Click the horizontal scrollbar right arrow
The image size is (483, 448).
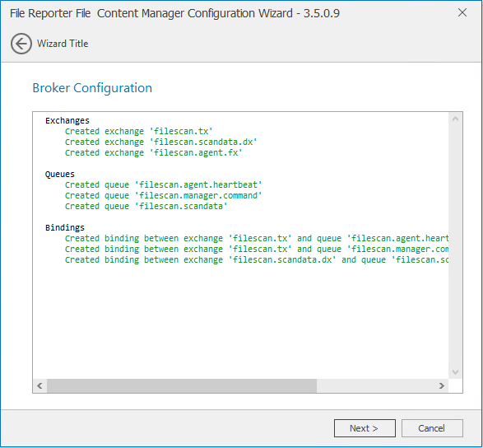click(441, 385)
